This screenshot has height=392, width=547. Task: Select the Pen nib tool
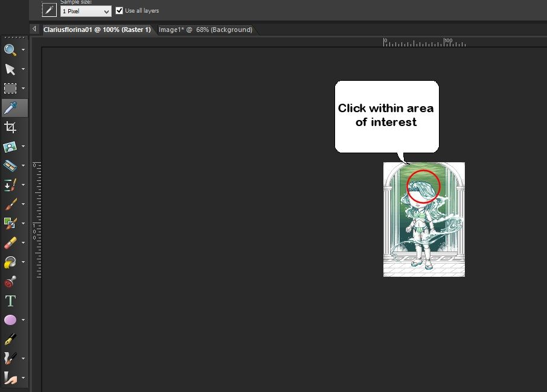pos(10,340)
